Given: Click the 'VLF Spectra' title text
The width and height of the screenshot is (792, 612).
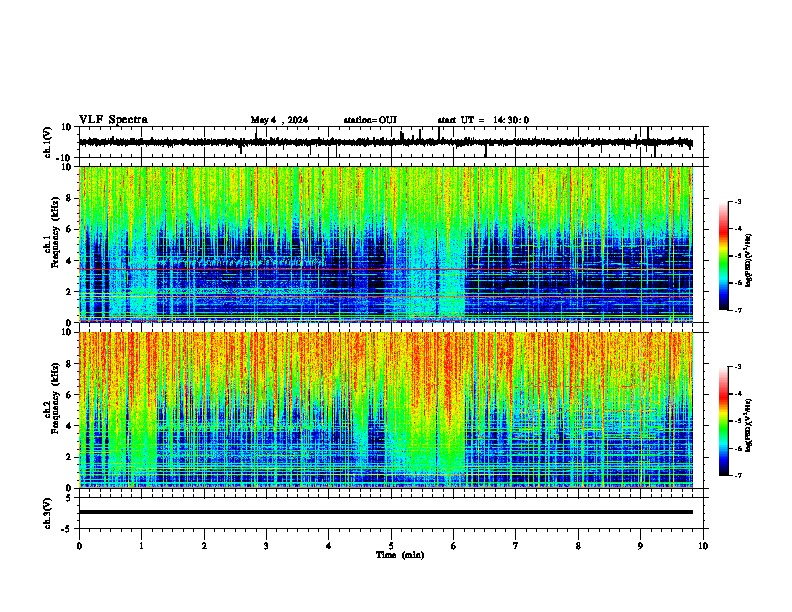Looking at the screenshot, I should tap(113, 120).
